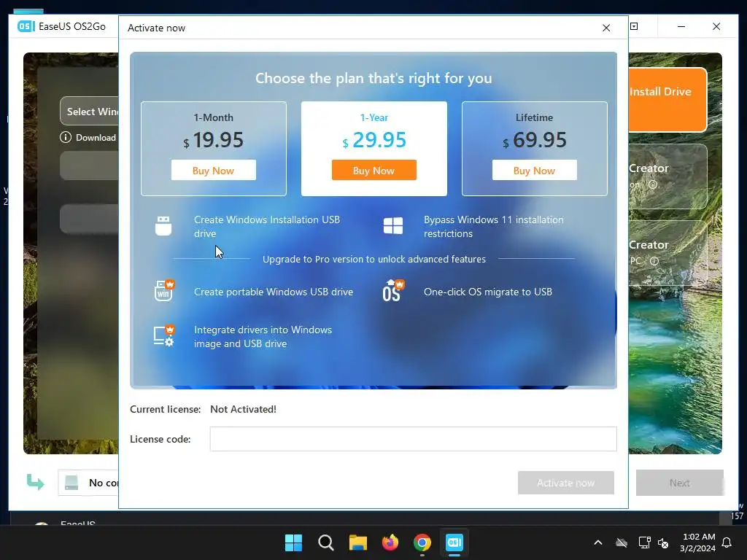Open Google Chrome from the taskbar
747x560 pixels.
(x=422, y=542)
